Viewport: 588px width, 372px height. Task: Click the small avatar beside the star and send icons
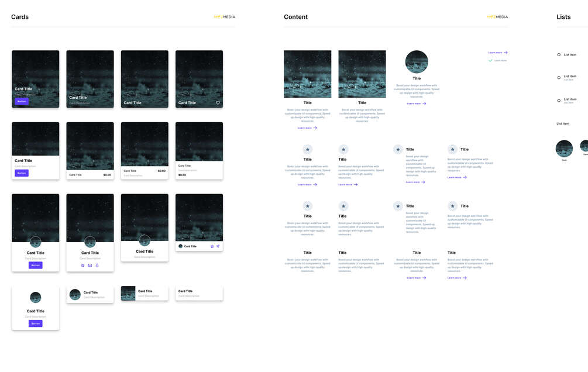[180, 246]
